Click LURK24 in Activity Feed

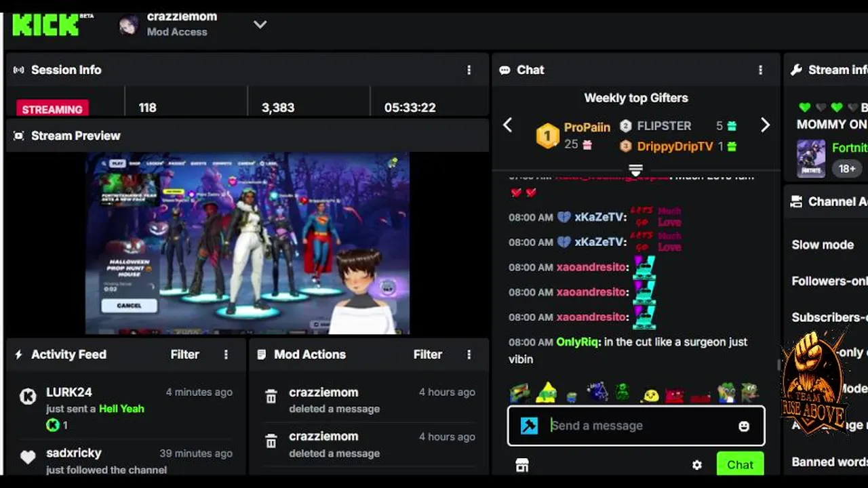pos(68,392)
